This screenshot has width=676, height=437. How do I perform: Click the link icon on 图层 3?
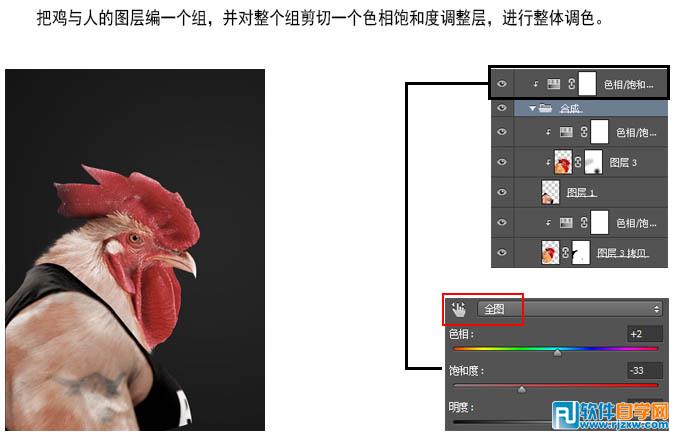[x=578, y=162]
